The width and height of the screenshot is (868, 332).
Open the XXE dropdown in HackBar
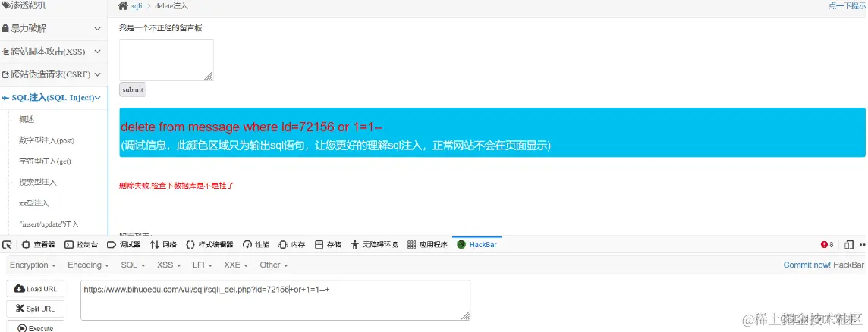237,265
